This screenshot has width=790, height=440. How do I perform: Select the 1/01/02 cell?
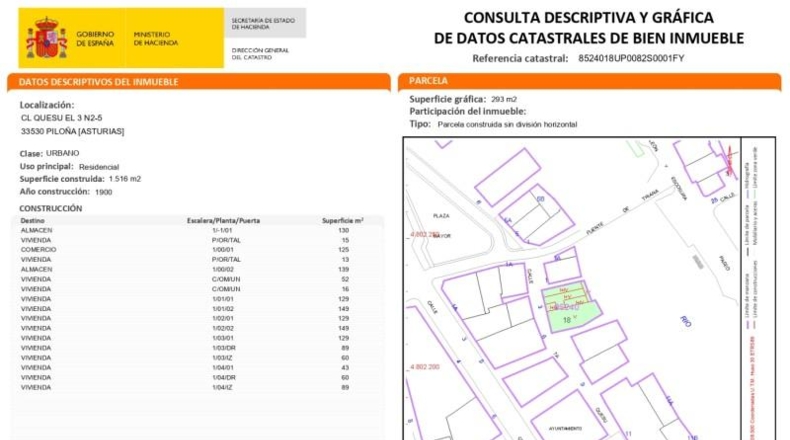(223, 309)
